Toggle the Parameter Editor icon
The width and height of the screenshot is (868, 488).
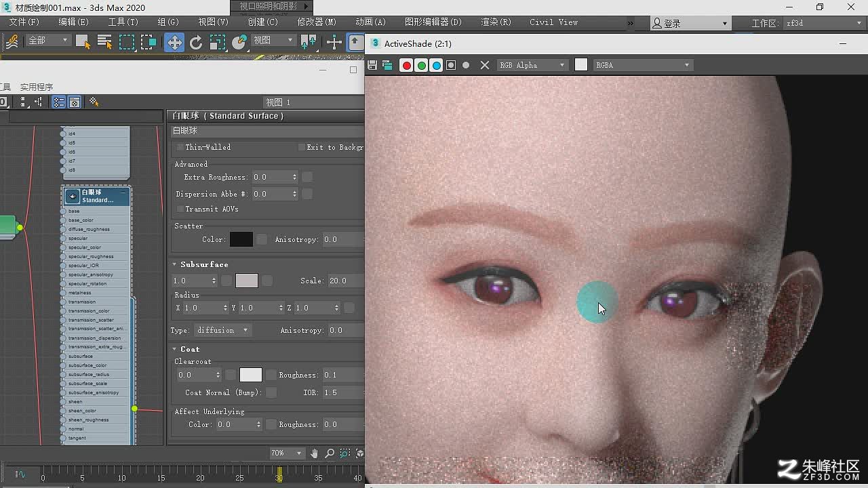75,102
